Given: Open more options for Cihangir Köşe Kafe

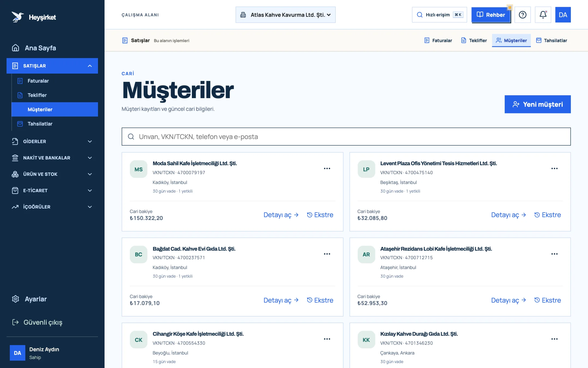Looking at the screenshot, I should (327, 339).
